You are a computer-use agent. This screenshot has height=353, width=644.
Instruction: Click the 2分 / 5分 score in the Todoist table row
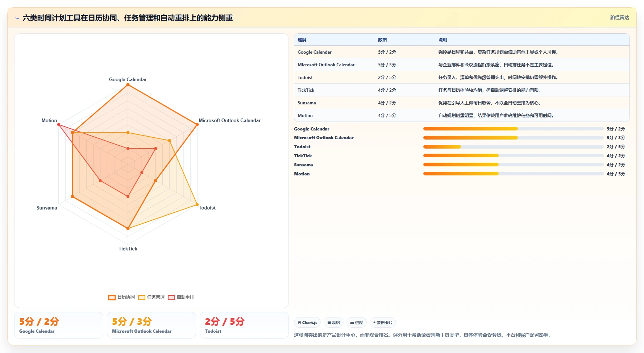pyautogui.click(x=387, y=78)
